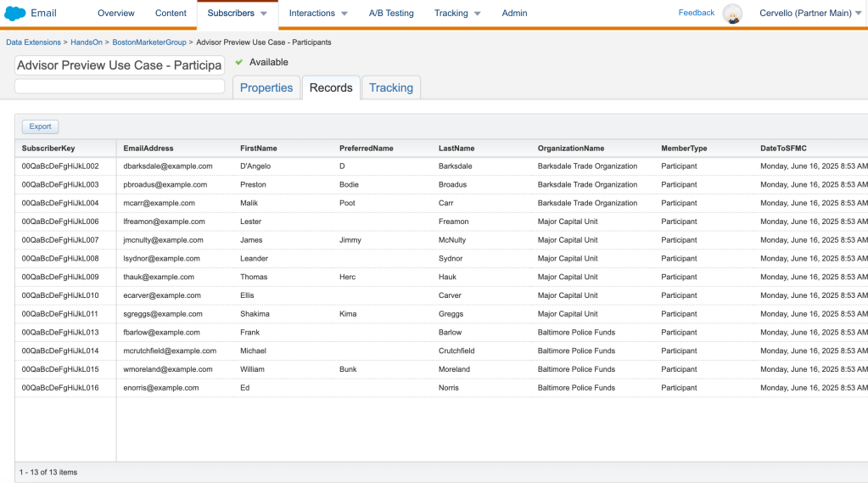
Task: Click the BostonMarketerGroup breadcrumb link
Action: point(149,42)
